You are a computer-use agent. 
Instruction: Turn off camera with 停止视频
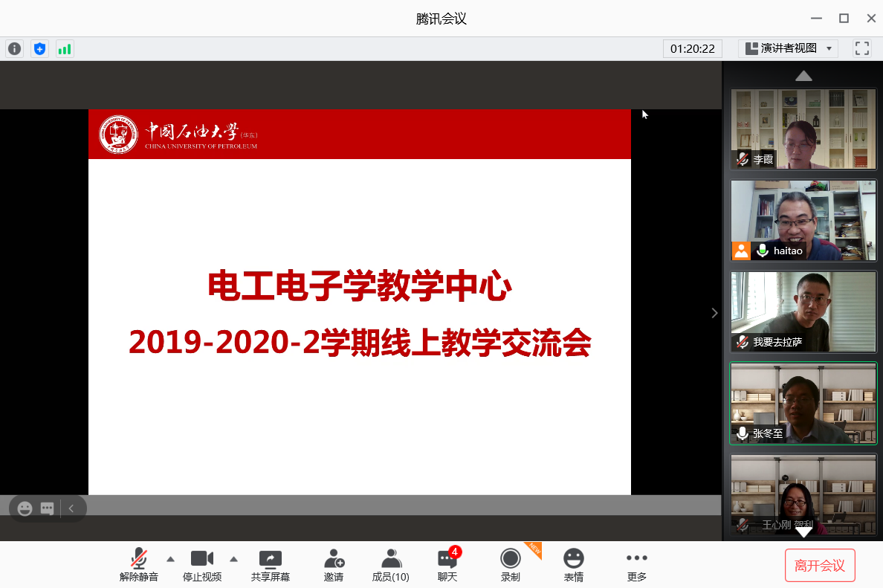tap(202, 565)
